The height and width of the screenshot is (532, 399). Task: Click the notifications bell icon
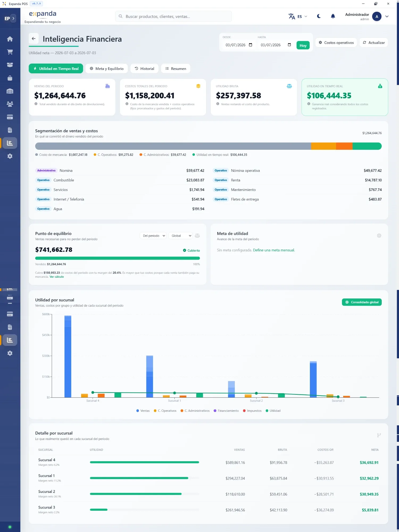click(x=333, y=16)
